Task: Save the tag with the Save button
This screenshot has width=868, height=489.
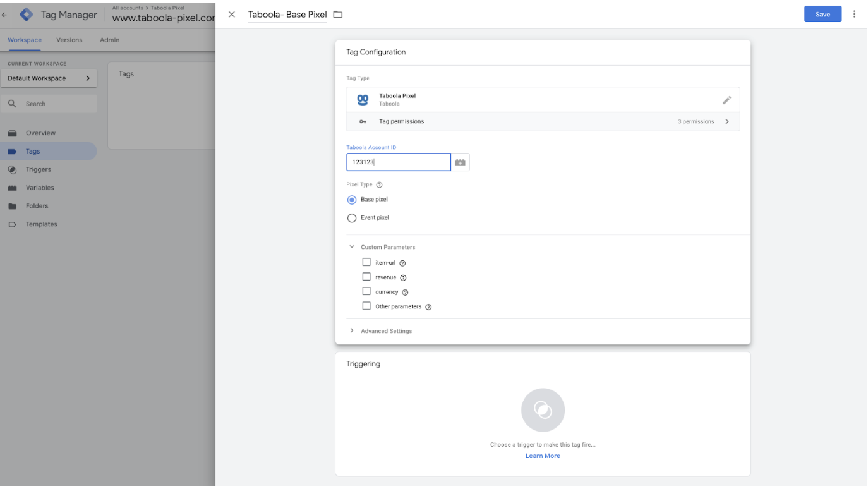Action: (x=823, y=14)
